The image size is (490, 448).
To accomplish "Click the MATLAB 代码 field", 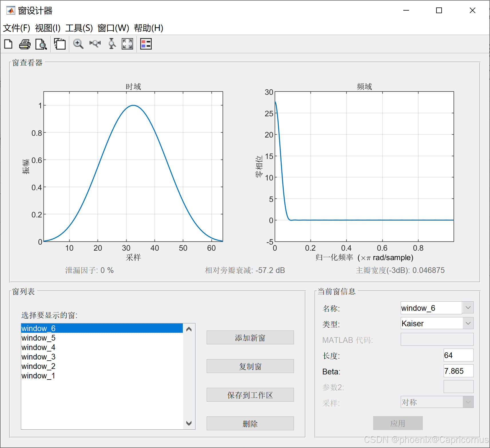I will [x=437, y=339].
